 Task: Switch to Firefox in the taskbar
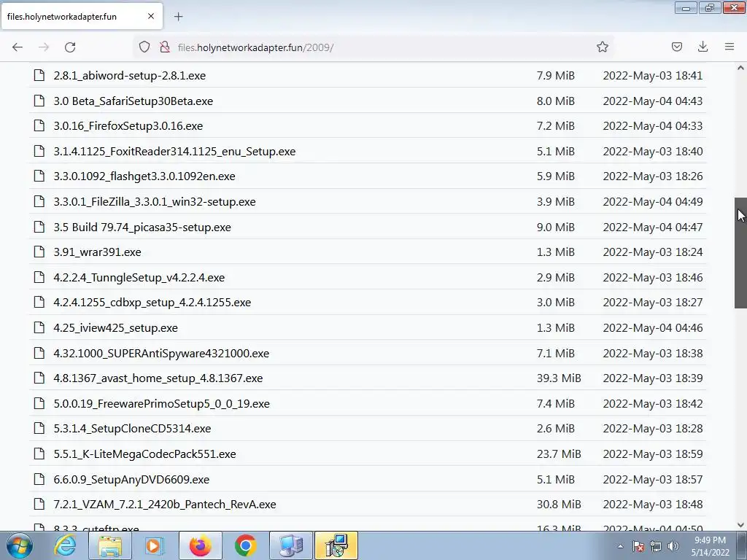200,545
